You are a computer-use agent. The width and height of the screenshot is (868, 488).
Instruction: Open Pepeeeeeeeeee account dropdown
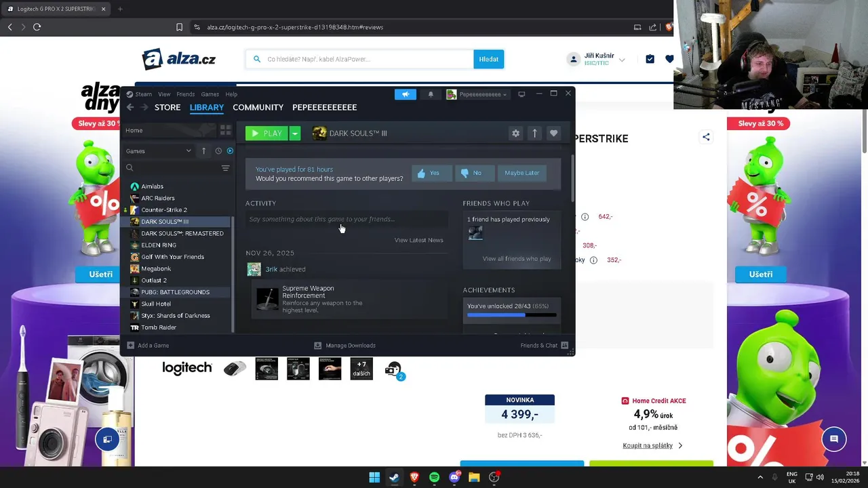[x=477, y=94]
